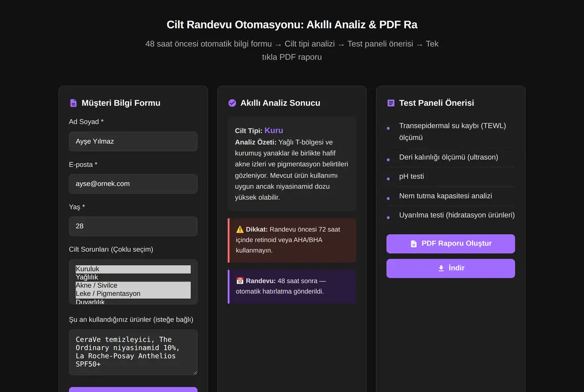The height and width of the screenshot is (392, 584).
Task: Click into the current products textarea
Action: (x=133, y=352)
